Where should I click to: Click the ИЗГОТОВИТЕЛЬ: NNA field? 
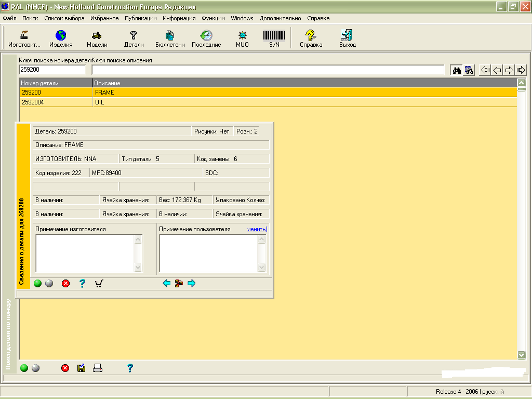pyautogui.click(x=76, y=159)
